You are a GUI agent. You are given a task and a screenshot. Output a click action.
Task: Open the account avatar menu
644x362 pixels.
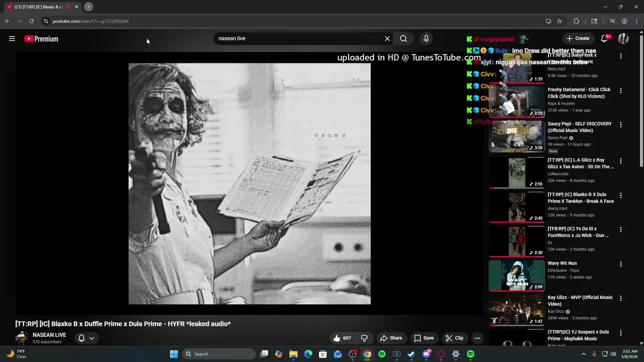[624, 39]
